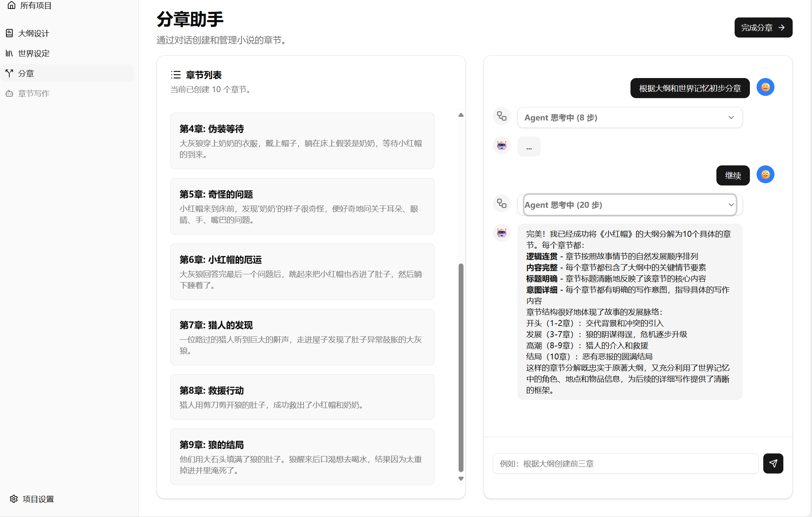
Task: Click the agent steps icon beside 8 步
Action: click(x=501, y=116)
